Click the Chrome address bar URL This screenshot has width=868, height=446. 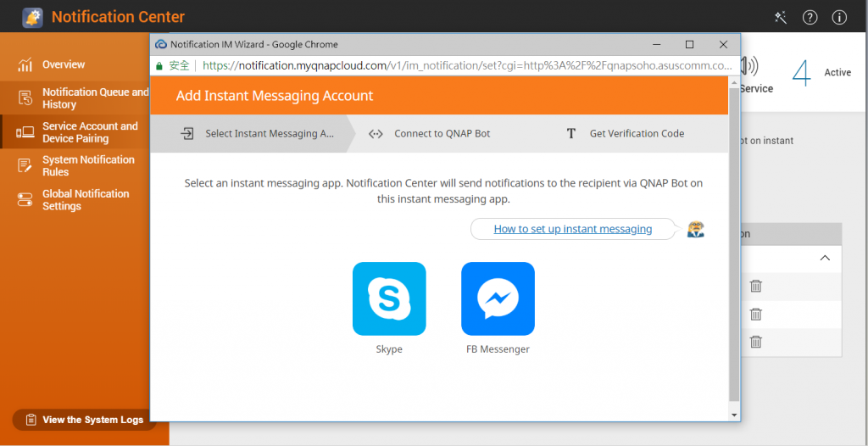coord(467,66)
